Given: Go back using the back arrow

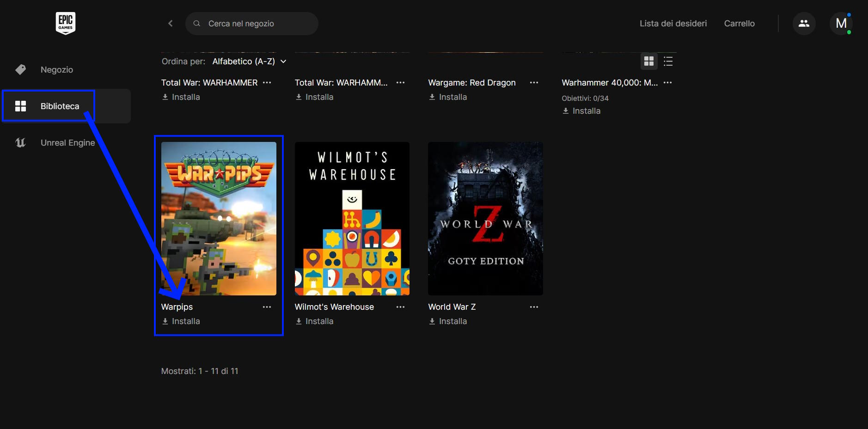Looking at the screenshot, I should (171, 24).
